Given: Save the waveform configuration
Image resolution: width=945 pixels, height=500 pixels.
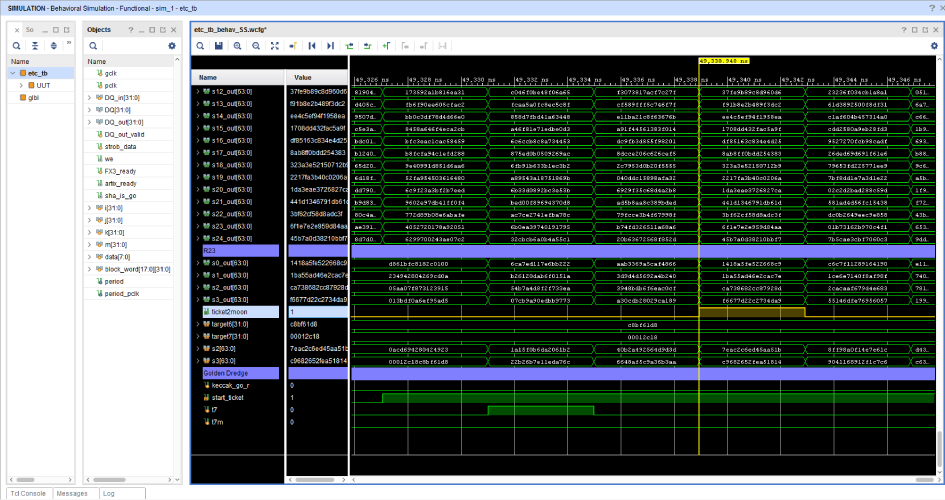Looking at the screenshot, I should click(x=219, y=46).
